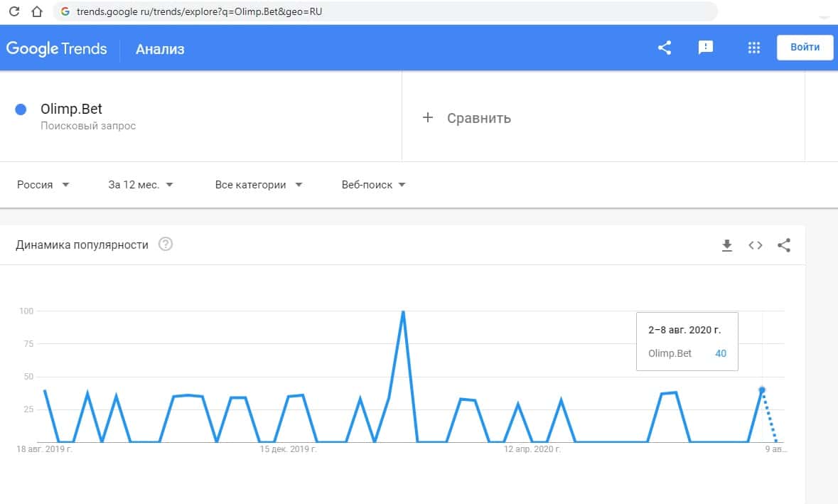Click the blue dot next to Olimp.Bet

coord(21,109)
